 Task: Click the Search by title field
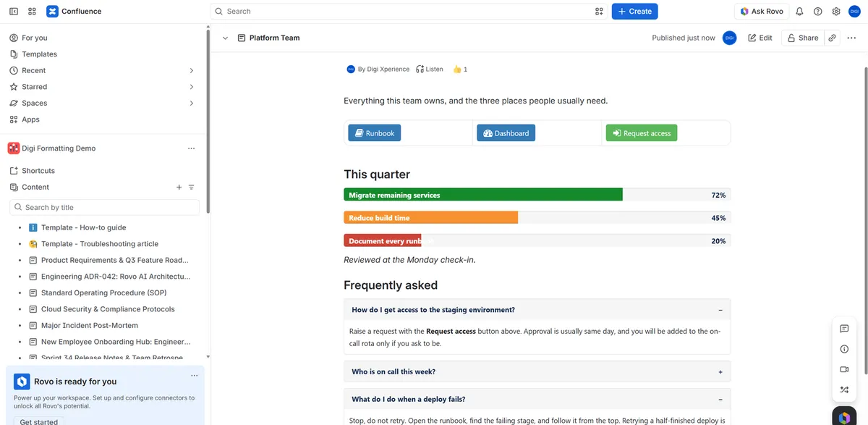point(104,207)
